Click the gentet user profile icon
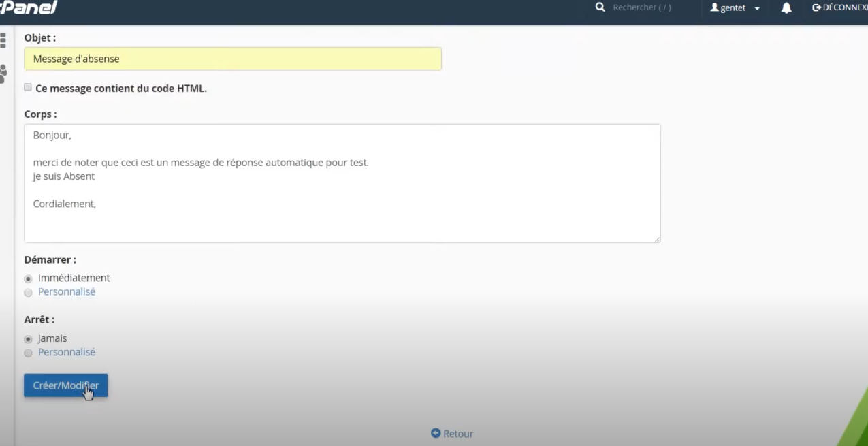The image size is (868, 446). click(714, 7)
